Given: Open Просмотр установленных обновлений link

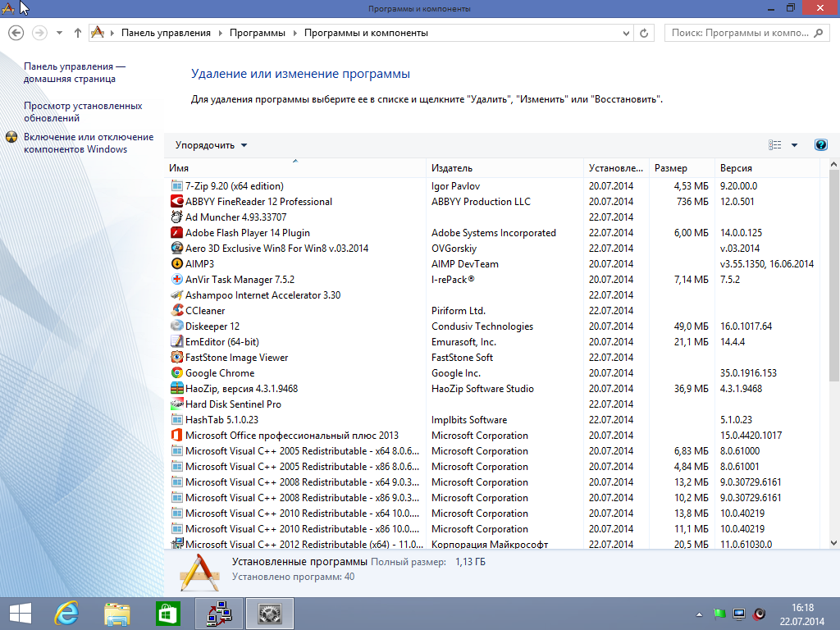Looking at the screenshot, I should (83, 112).
